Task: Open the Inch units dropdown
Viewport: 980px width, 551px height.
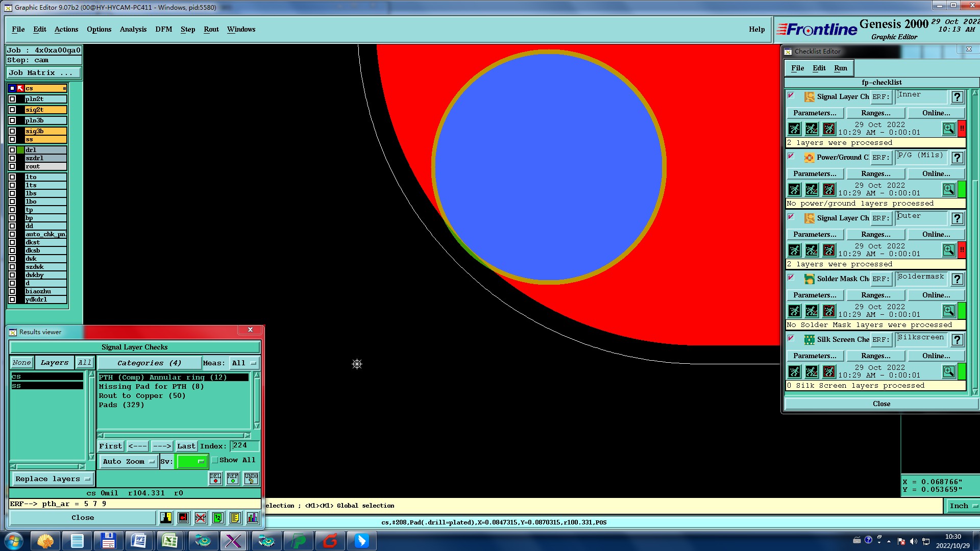Action: 963,506
